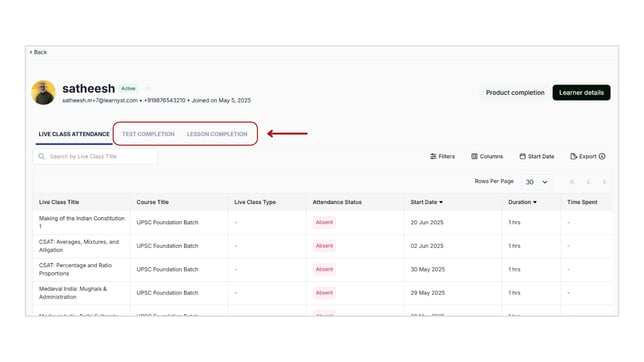Click the date cell 29 May 2025
Viewport: 644px width, 362px height.
point(428,293)
